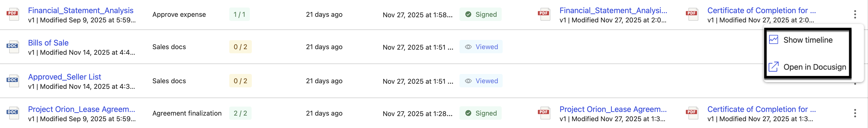Open the Bills of Sale document link
The image size is (868, 128).
click(x=48, y=43)
